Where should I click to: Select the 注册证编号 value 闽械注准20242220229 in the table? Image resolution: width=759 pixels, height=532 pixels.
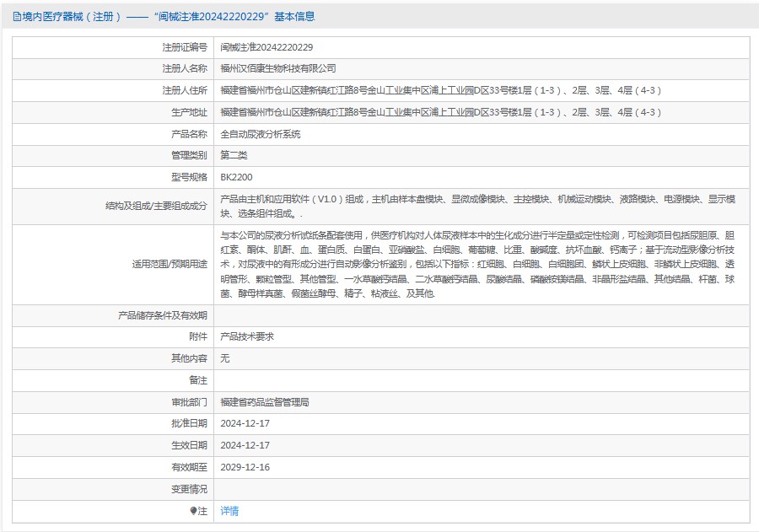pyautogui.click(x=266, y=47)
